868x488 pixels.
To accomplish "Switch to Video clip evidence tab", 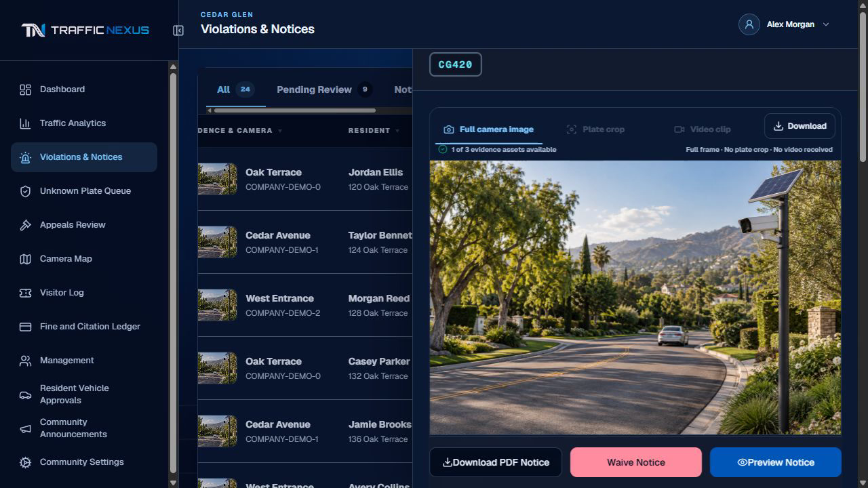I will pos(703,129).
